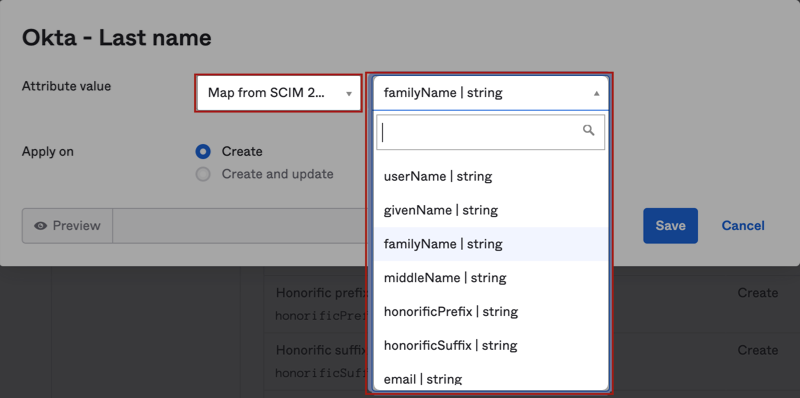
Task: Click Create value in Honorific suffix row
Action: tap(758, 350)
